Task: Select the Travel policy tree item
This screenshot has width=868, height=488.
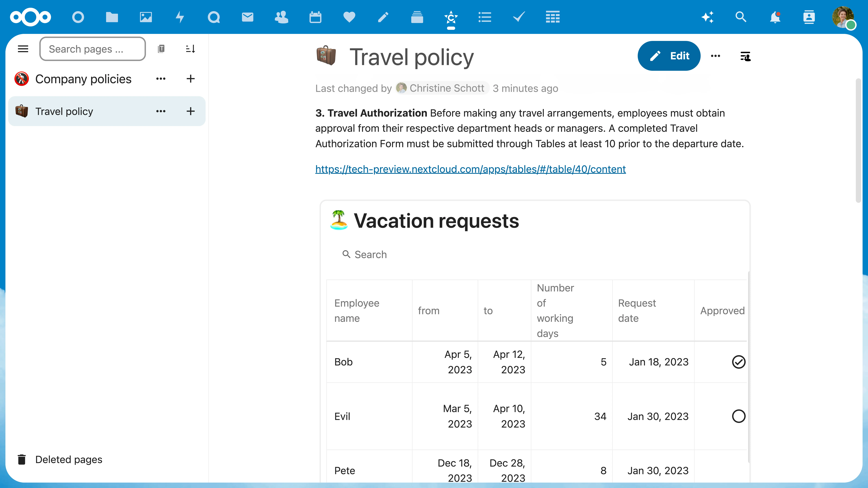Action: coord(64,111)
